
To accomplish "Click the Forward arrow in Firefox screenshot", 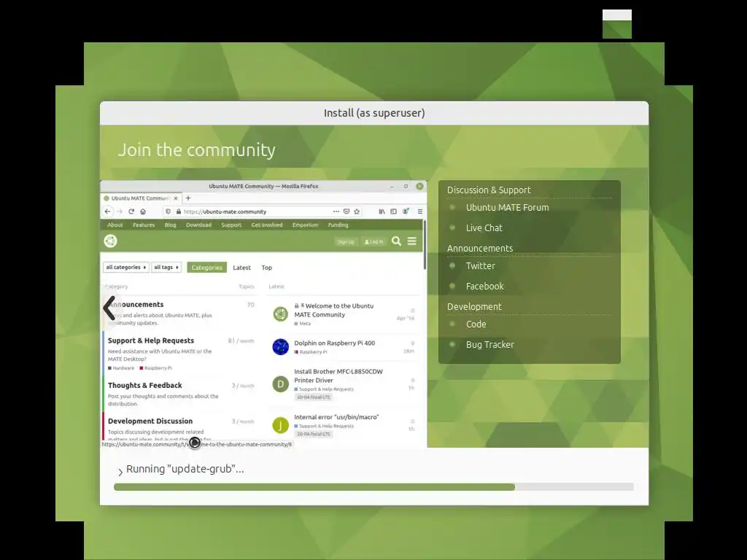I will tap(120, 211).
